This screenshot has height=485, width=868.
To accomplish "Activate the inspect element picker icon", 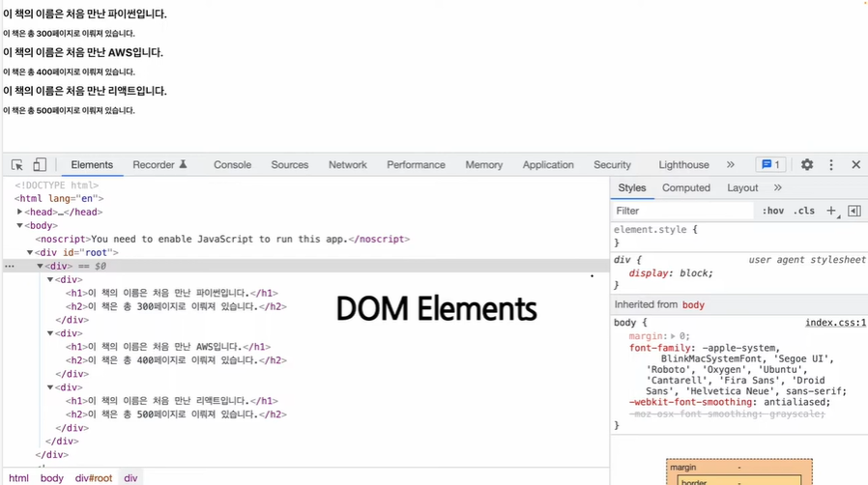I will (17, 165).
